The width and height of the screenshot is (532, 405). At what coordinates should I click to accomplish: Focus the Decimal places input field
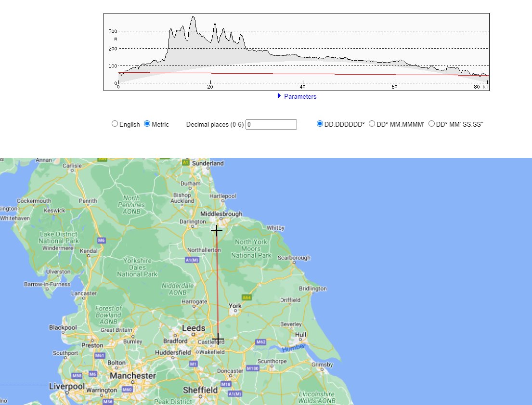point(271,124)
